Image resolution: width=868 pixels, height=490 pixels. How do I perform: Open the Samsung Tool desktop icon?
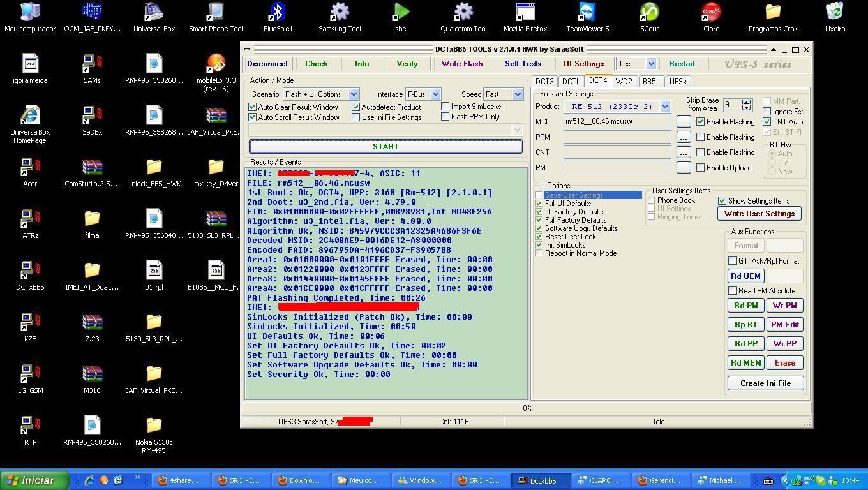click(x=340, y=17)
